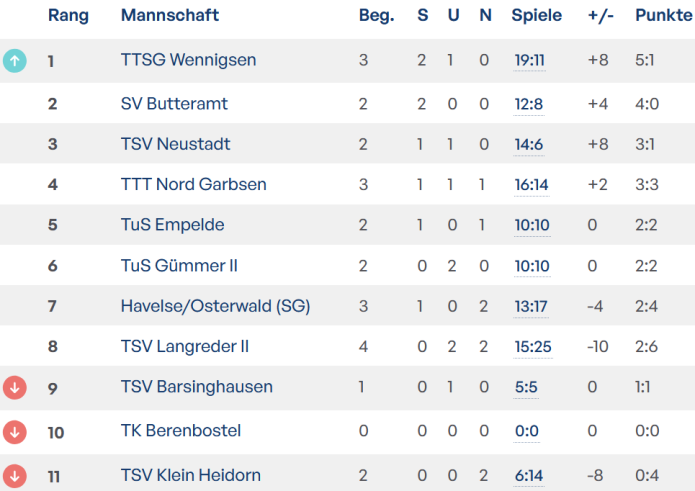
Task: Click the 12:8 games score link
Action: coord(528,104)
